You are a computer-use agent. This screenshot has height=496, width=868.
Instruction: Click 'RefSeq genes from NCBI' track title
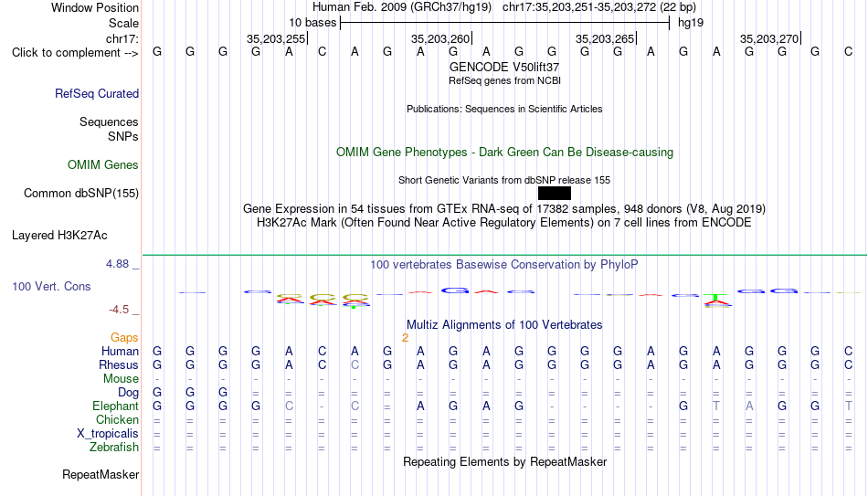(504, 80)
